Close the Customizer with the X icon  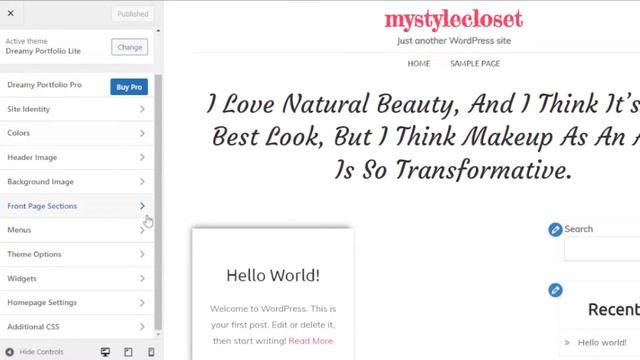click(11, 13)
